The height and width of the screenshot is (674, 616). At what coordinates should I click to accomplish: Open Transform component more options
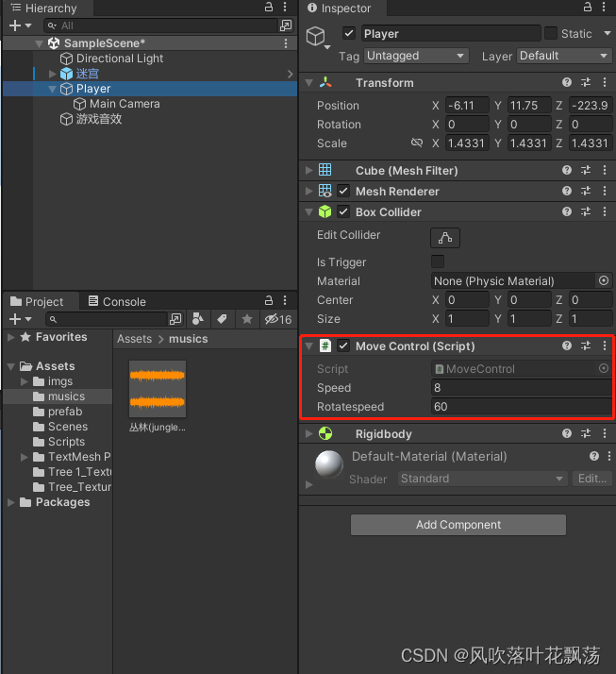(x=605, y=82)
